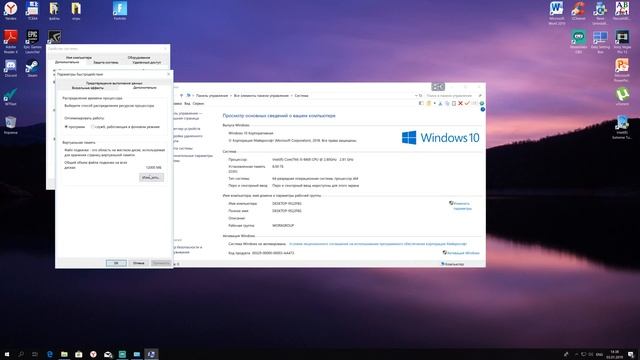This screenshot has width=640, height=360.
Task: Click the green checkmark icon in System toolbar
Action: [467, 104]
